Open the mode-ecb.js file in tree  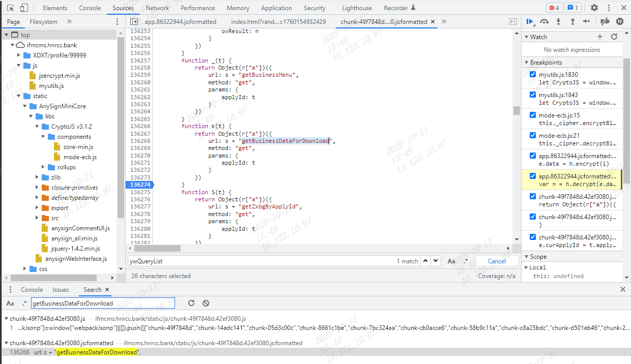(x=79, y=157)
